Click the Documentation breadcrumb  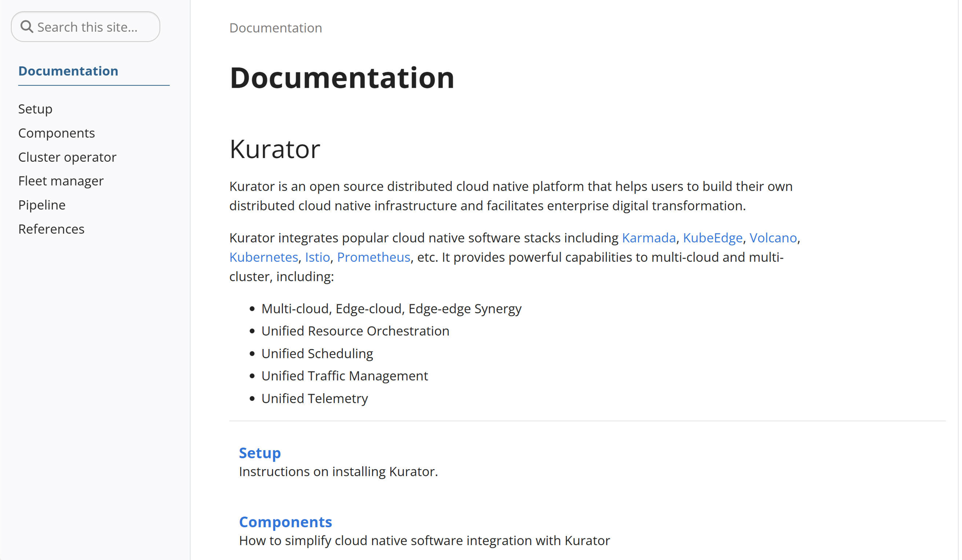pos(276,28)
